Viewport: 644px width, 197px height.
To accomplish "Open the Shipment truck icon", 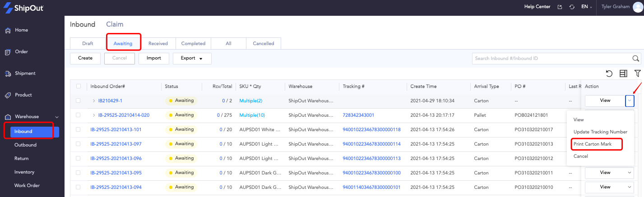I will coord(8,73).
